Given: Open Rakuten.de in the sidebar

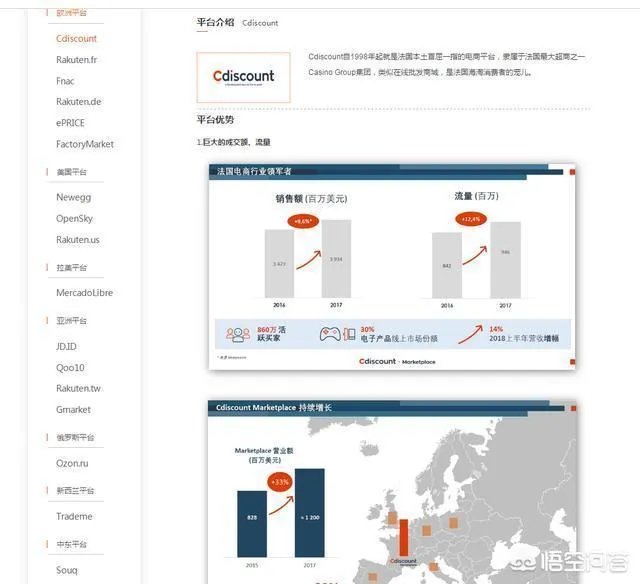Looking at the screenshot, I should tap(79, 102).
